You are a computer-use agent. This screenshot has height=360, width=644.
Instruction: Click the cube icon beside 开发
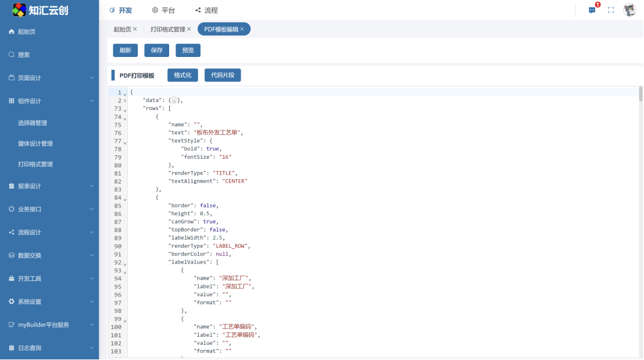tap(112, 10)
